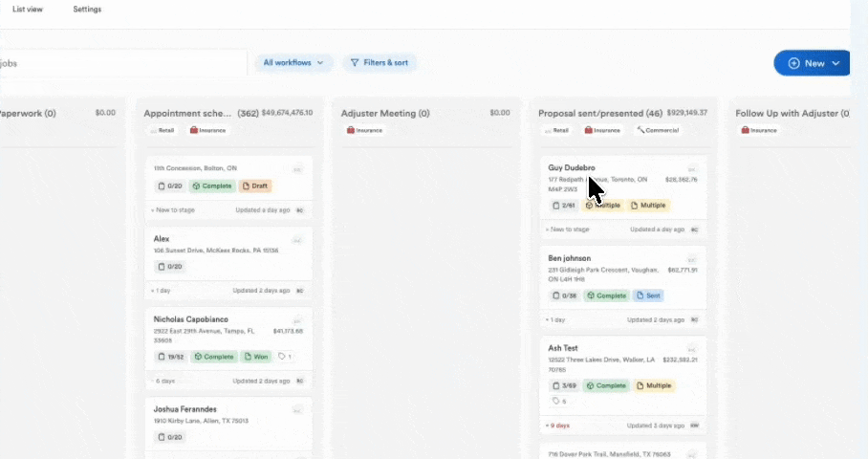Viewport: 868px width, 459px height.
Task: Click the 9 days overdue label on Ash Test
Action: 558,426
